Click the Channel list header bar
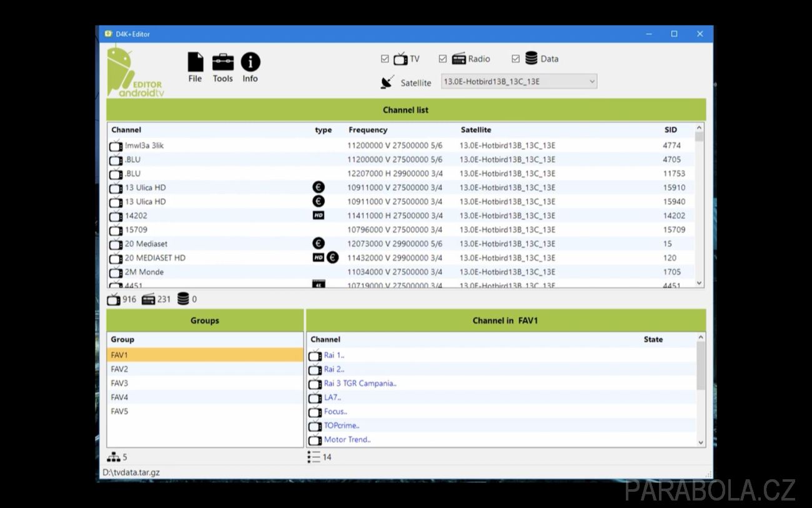This screenshot has height=508, width=812. [406, 110]
